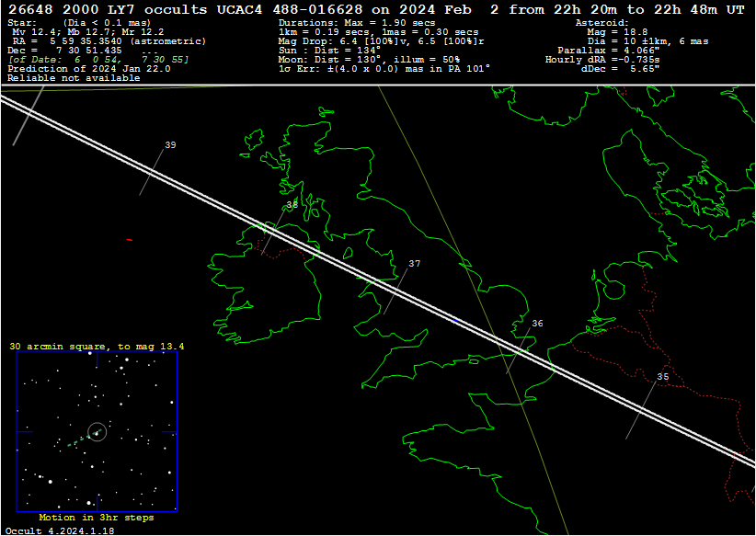The height and width of the screenshot is (536, 756).
Task: Click the 'Asteroid:' column heading
Action: click(x=601, y=21)
